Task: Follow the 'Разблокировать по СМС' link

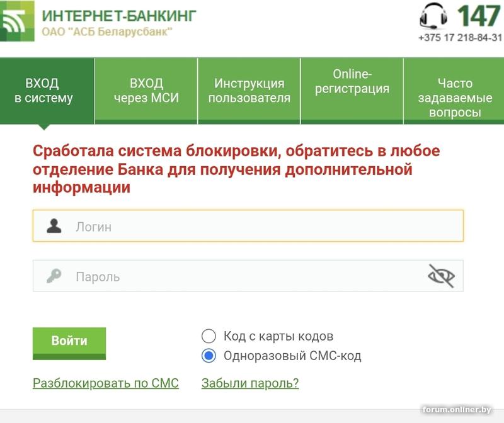Action: click(x=106, y=383)
